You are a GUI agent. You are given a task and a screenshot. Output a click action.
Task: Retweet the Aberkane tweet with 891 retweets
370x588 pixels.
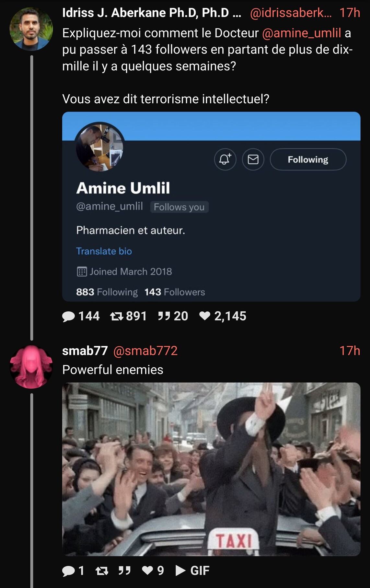(117, 316)
